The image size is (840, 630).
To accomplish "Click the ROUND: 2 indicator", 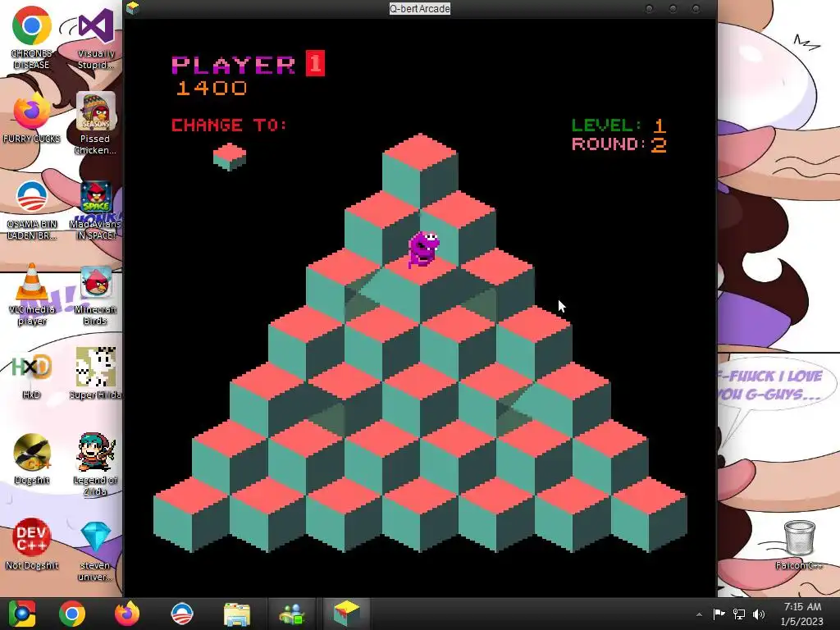I will click(619, 144).
